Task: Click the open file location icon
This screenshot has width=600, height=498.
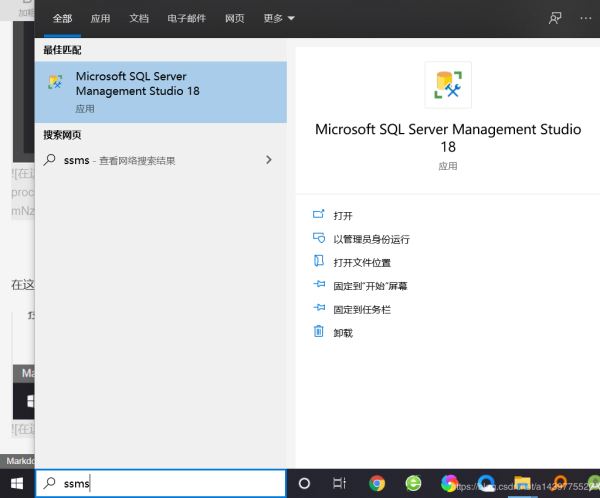Action: click(319, 261)
